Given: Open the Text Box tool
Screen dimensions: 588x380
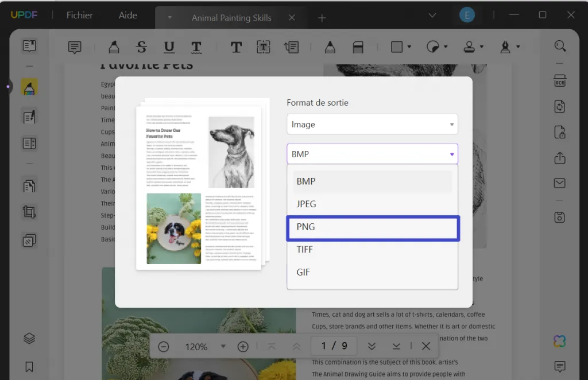Looking at the screenshot, I should point(264,46).
